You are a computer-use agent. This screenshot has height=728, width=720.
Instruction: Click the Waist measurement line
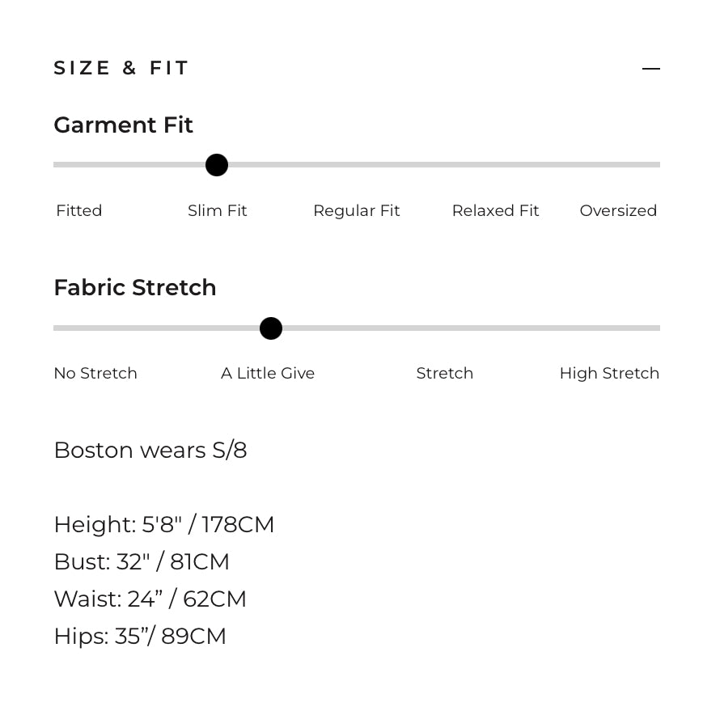coord(150,599)
